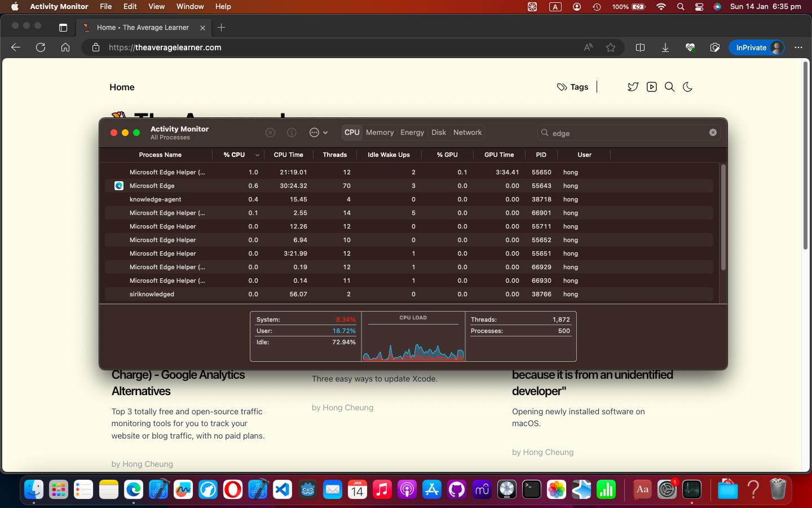Screen dimensions: 812x508
Task: Toggle dark mode on the website header
Action: tap(687, 87)
